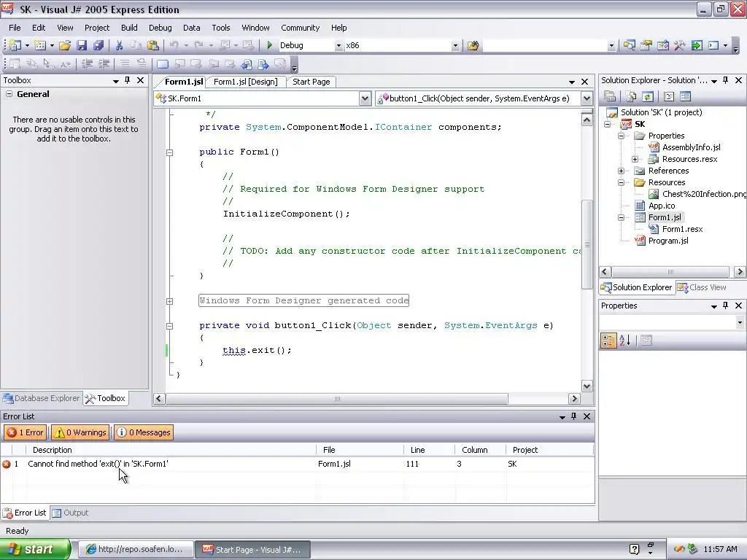Click the Windows Start button
This screenshot has width=747, height=560.
tap(35, 549)
